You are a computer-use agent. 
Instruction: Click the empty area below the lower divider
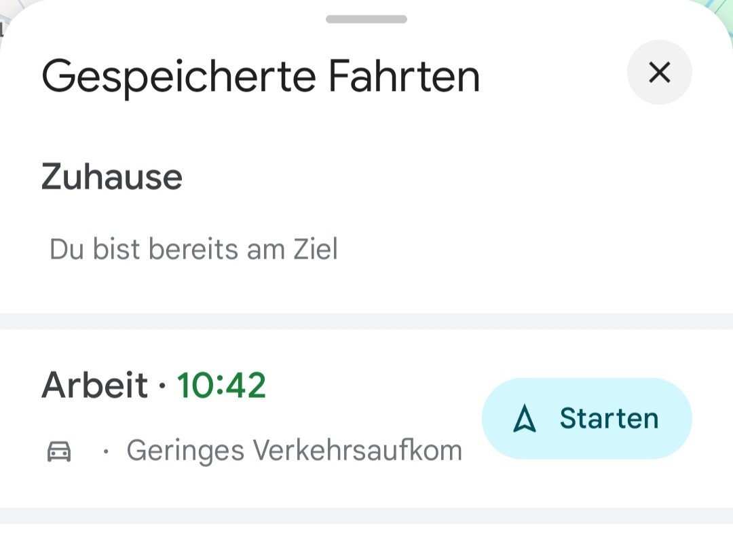pyautogui.click(x=366, y=543)
